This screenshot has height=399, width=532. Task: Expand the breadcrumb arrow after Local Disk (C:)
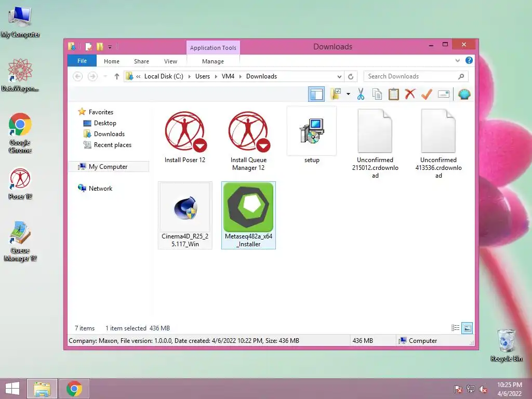tap(189, 76)
